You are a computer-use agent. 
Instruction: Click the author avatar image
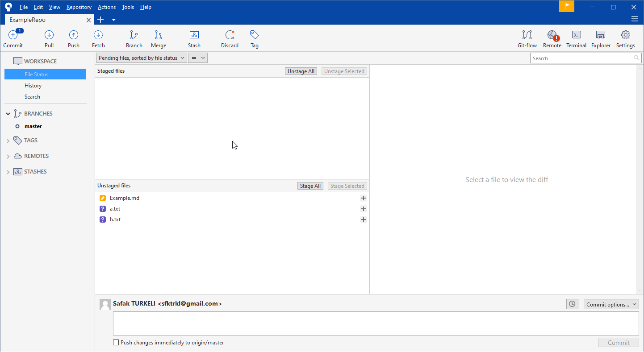click(105, 305)
